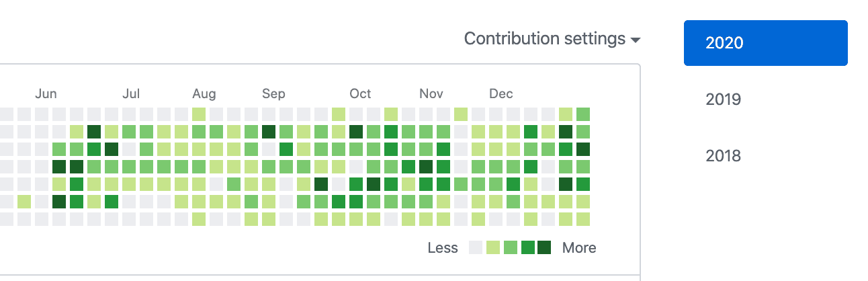
Task: Show contributions for year 2018
Action: (x=724, y=156)
